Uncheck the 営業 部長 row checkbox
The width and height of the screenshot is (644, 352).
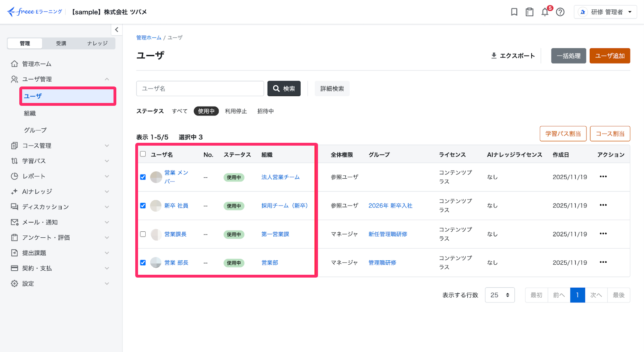click(x=143, y=263)
